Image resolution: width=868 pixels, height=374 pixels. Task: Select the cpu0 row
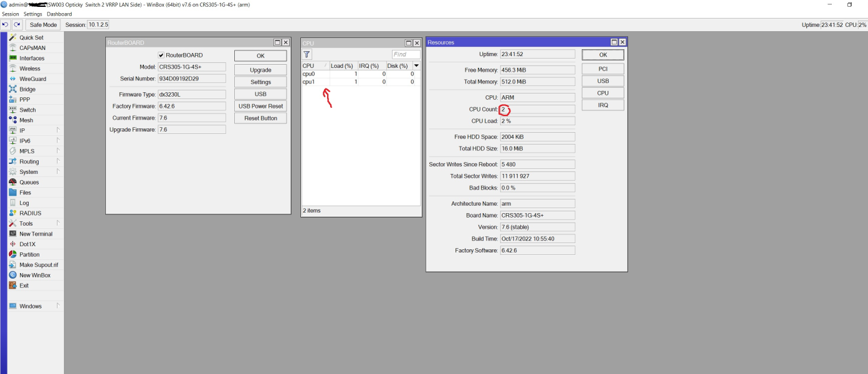click(361, 74)
